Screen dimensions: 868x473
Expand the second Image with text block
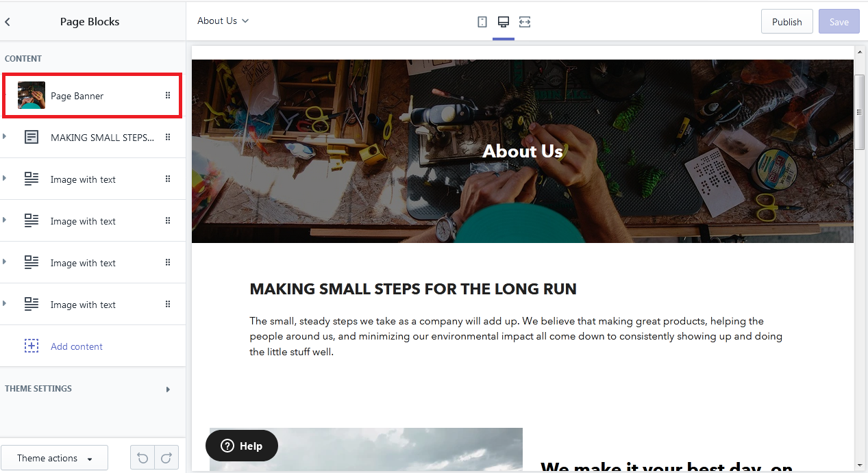point(4,220)
